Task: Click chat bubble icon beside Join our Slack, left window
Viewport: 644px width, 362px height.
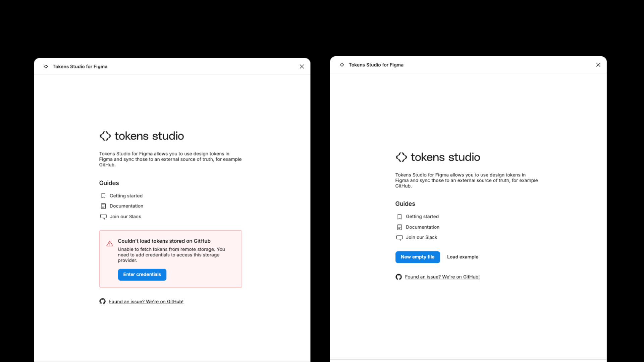Action: (103, 217)
